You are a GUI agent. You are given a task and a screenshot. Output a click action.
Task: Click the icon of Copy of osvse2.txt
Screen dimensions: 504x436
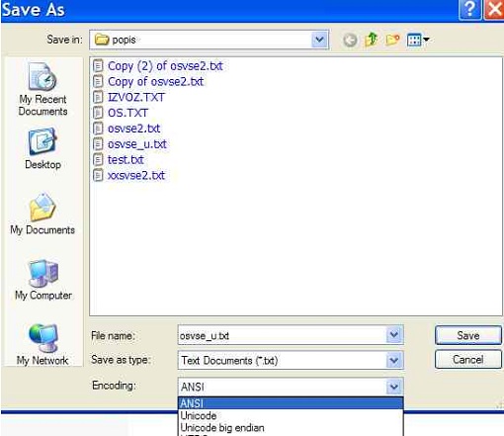click(x=98, y=81)
